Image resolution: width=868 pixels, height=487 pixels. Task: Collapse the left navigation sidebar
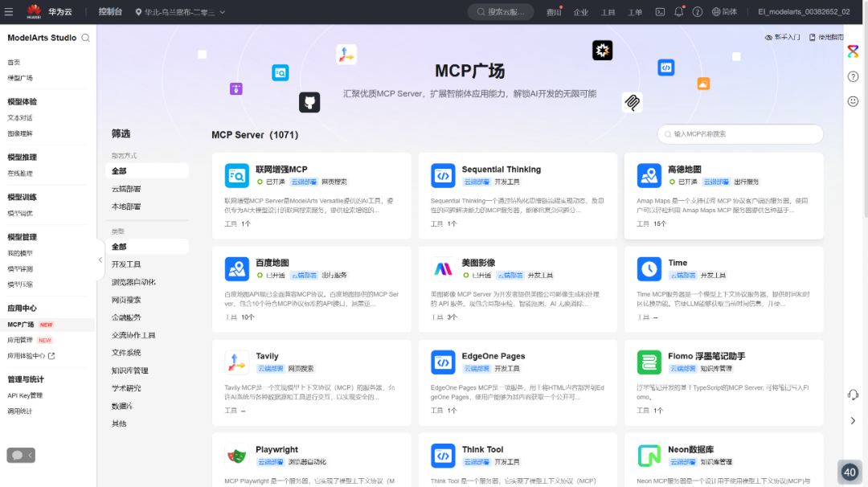[98, 260]
